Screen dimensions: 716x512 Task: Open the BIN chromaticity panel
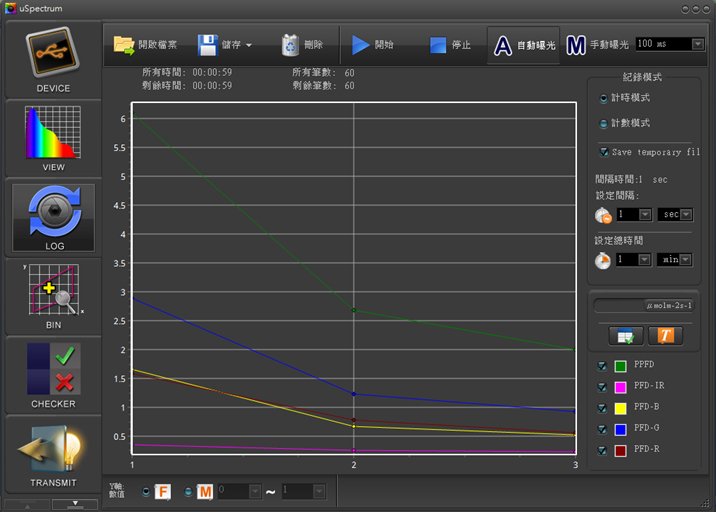[53, 290]
